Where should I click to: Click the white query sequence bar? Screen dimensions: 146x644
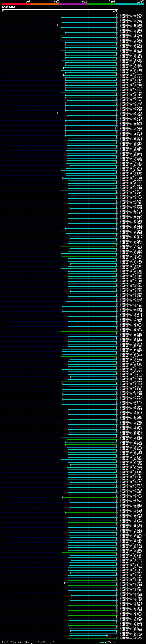60,9
